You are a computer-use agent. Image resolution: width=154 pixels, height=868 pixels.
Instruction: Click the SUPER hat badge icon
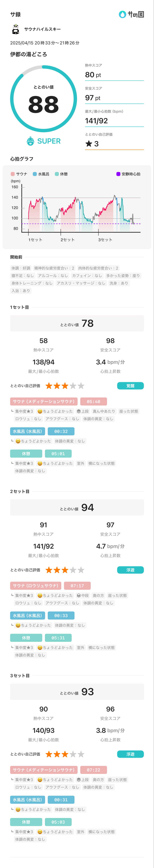tap(31, 141)
